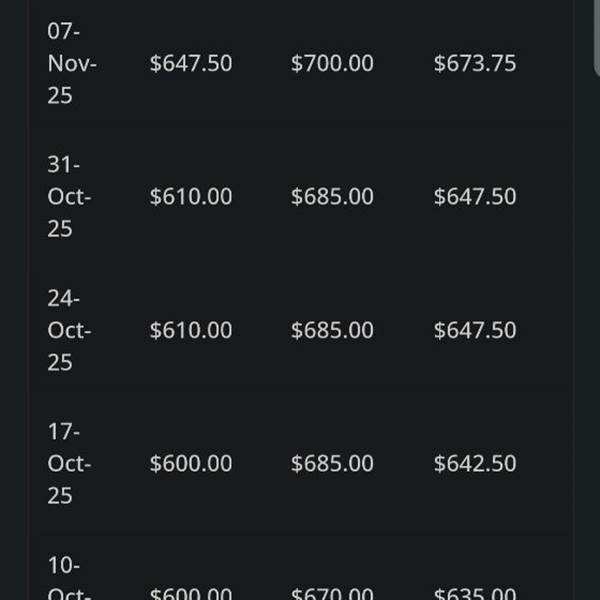Select the $673.75 price value
The height and width of the screenshot is (600, 600).
point(475,63)
